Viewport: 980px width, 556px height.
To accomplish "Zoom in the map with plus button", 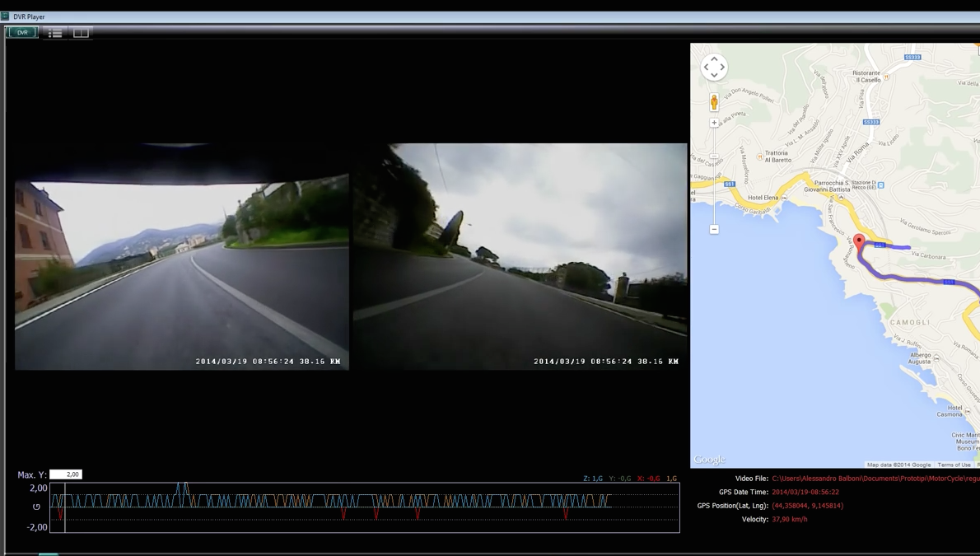I will [714, 123].
